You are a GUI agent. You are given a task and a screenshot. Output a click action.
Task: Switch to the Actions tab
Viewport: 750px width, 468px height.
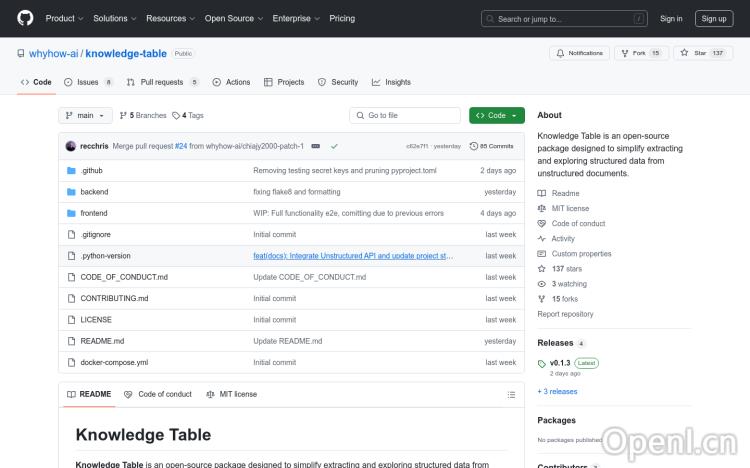(x=231, y=82)
